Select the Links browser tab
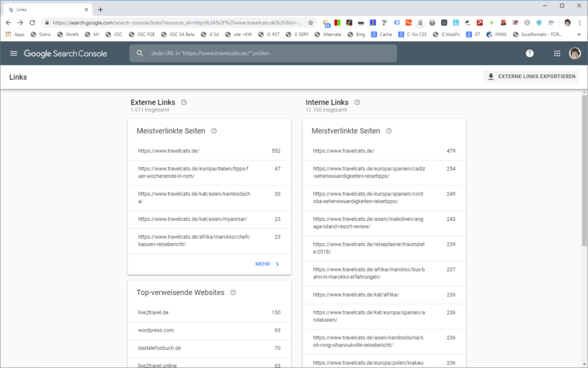 tap(48, 10)
